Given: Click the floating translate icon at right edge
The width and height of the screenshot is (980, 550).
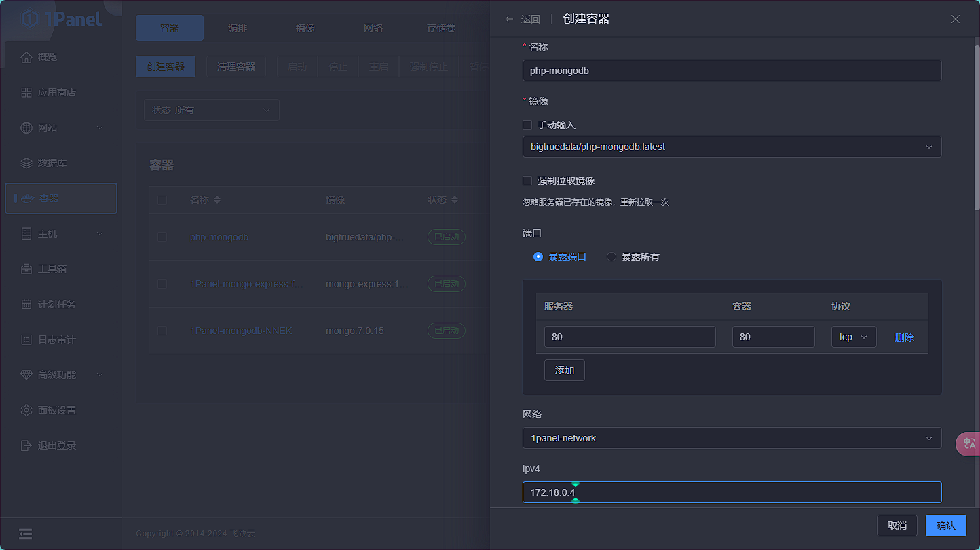Looking at the screenshot, I should click(x=968, y=444).
